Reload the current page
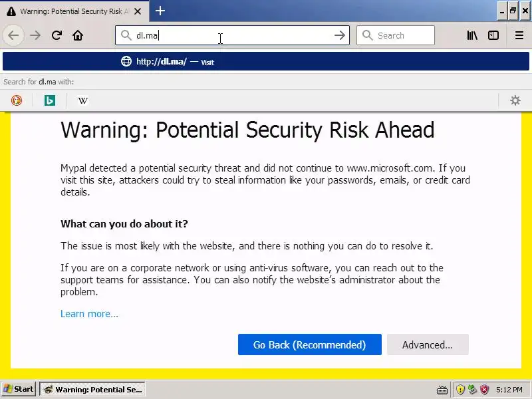Image resolution: width=532 pixels, height=399 pixels. pos(57,35)
